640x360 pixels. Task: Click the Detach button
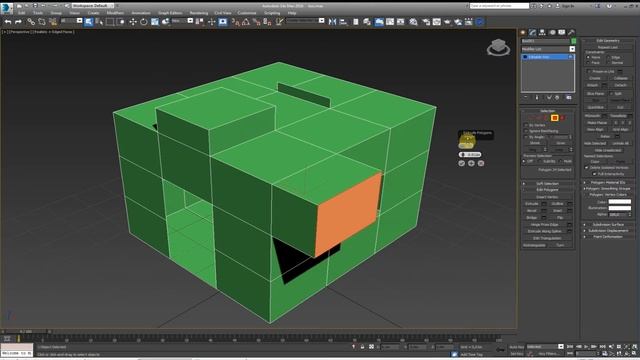coord(620,85)
